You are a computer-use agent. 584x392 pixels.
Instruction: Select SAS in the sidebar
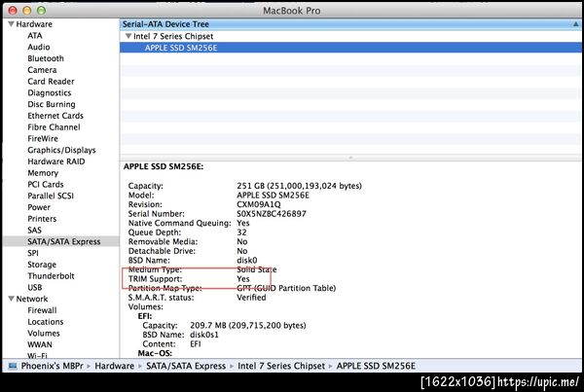tap(35, 231)
